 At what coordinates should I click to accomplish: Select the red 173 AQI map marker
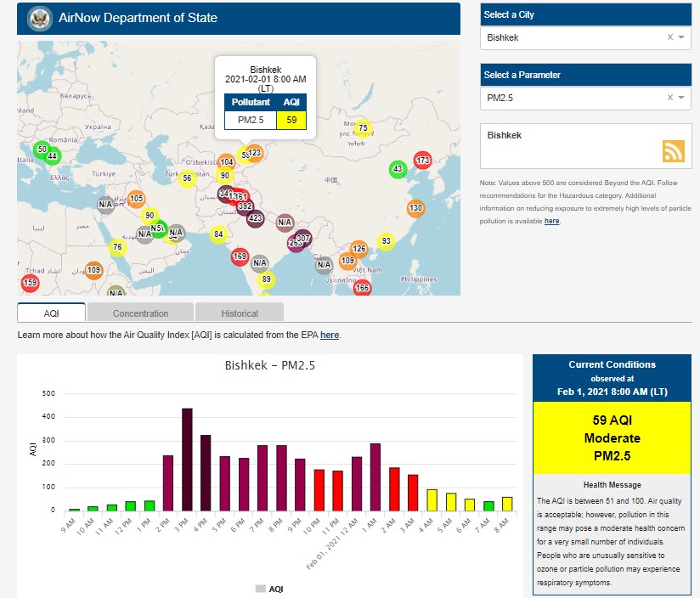coord(422,160)
